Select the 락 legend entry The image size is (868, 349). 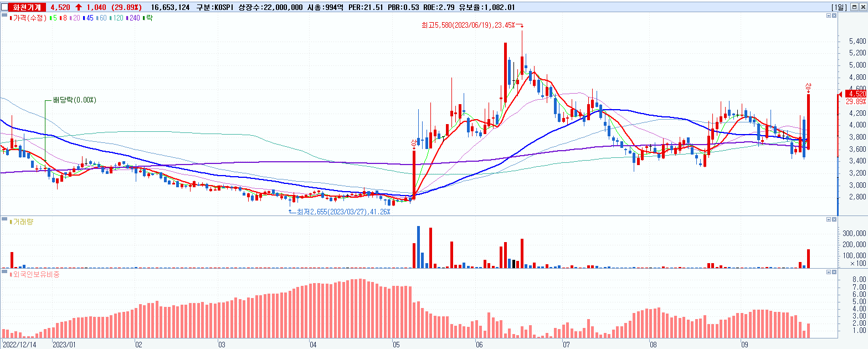(x=148, y=18)
